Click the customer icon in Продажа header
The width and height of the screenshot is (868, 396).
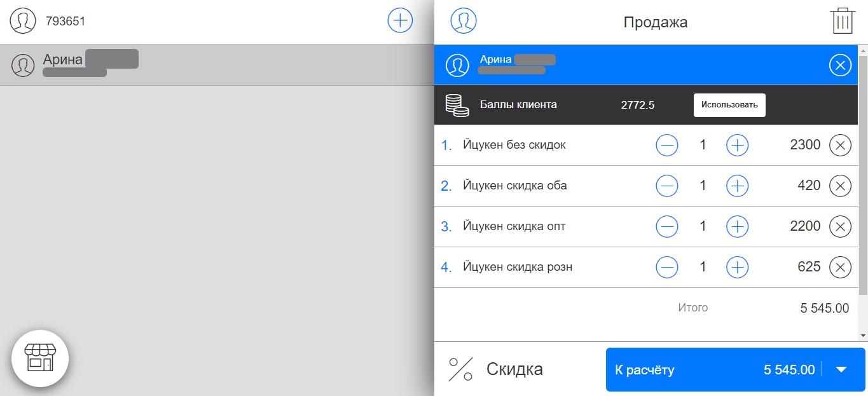464,21
